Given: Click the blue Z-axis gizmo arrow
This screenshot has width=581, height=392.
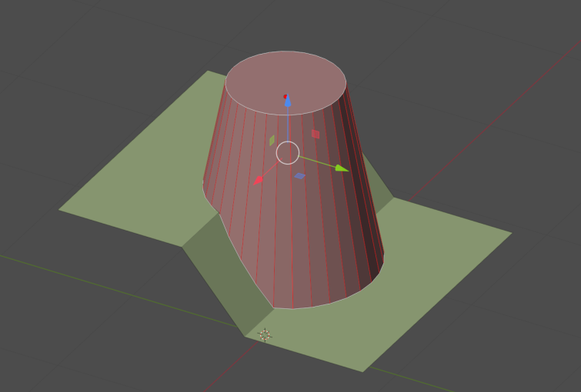Looking at the screenshot, I should (x=288, y=101).
